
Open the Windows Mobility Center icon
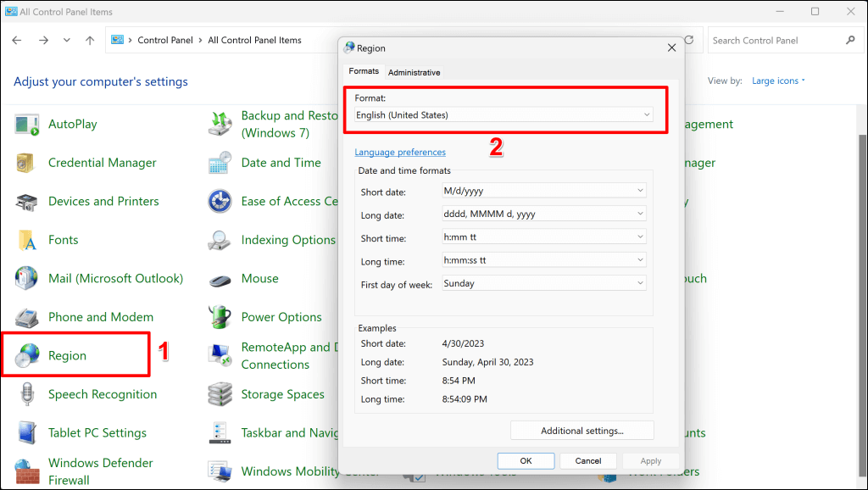(x=220, y=471)
